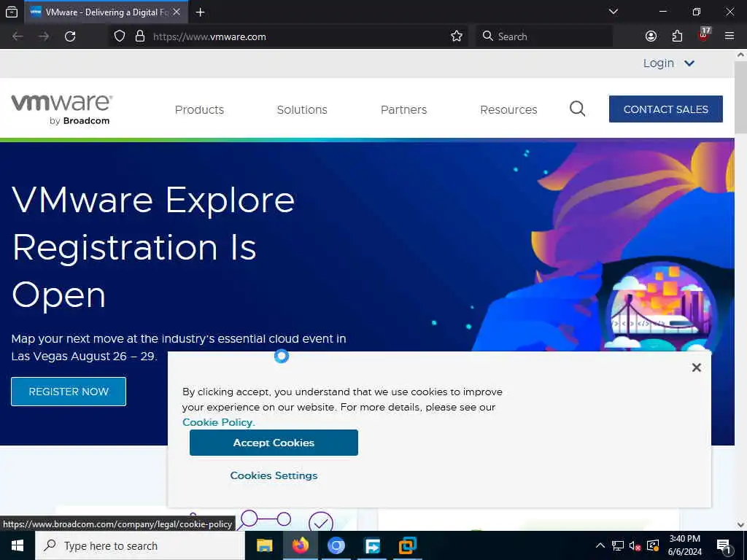The image size is (747, 560).
Task: Open the uBlock extension badge icon
Action: [704, 35]
